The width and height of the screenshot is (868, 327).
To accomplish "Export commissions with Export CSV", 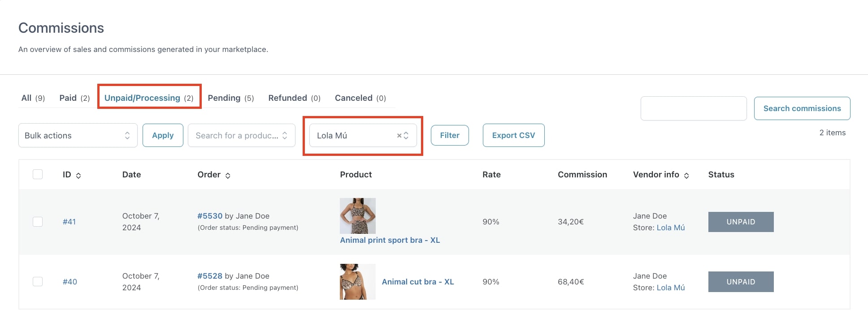I will pos(514,135).
